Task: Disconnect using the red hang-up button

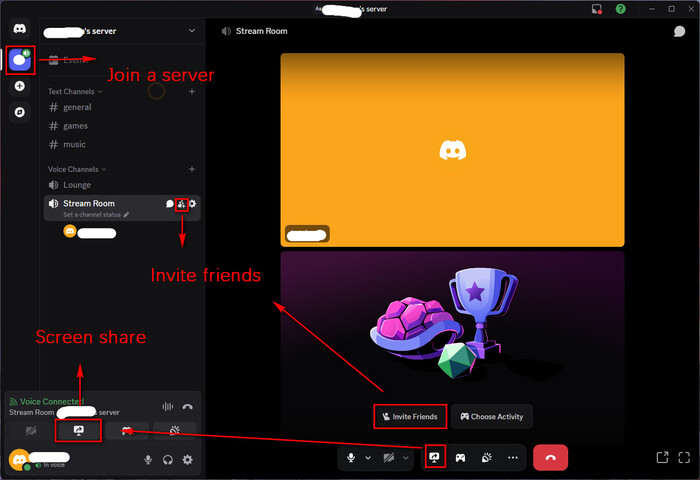Action: pos(550,458)
